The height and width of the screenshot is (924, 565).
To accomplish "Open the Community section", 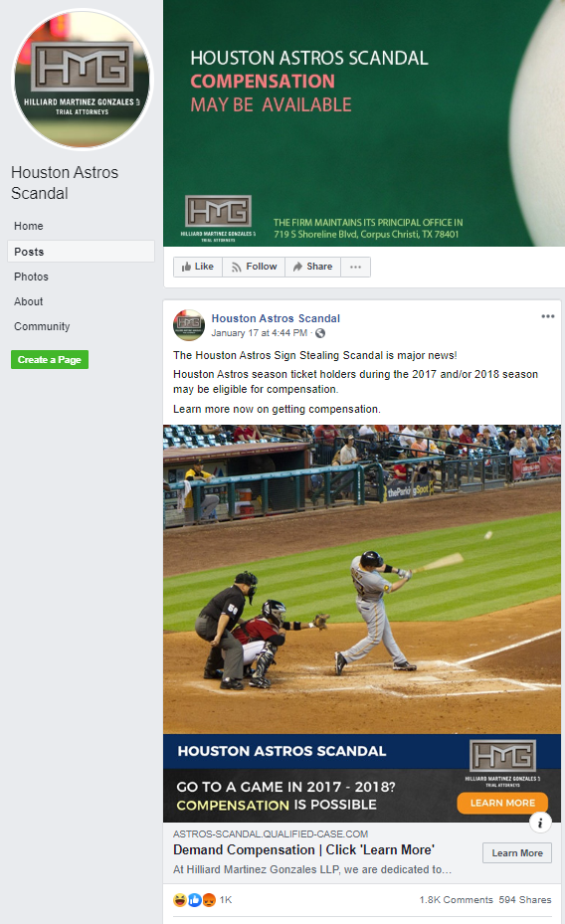I will tap(42, 326).
